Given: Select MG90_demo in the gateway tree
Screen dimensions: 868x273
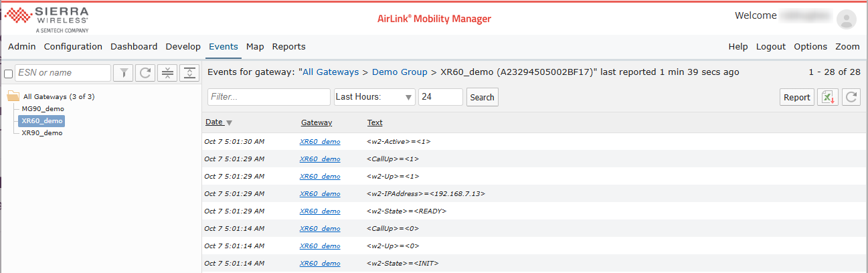Looking at the screenshot, I should 43,108.
